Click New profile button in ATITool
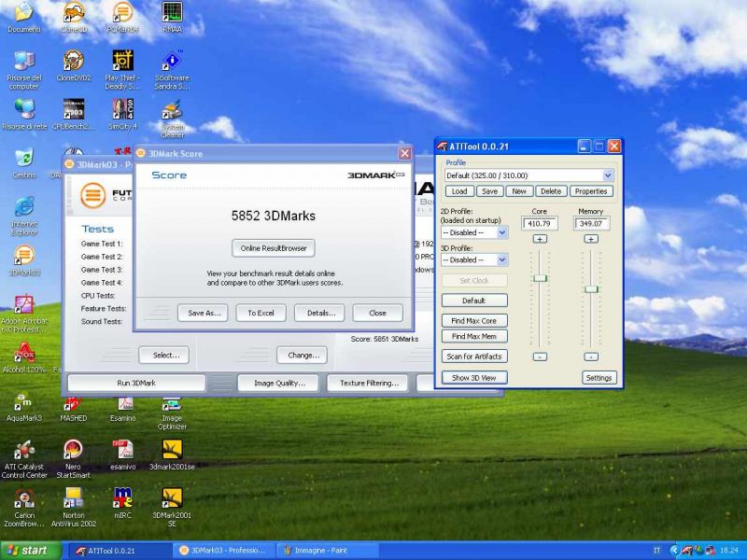This screenshot has height=560, width=747. [519, 191]
